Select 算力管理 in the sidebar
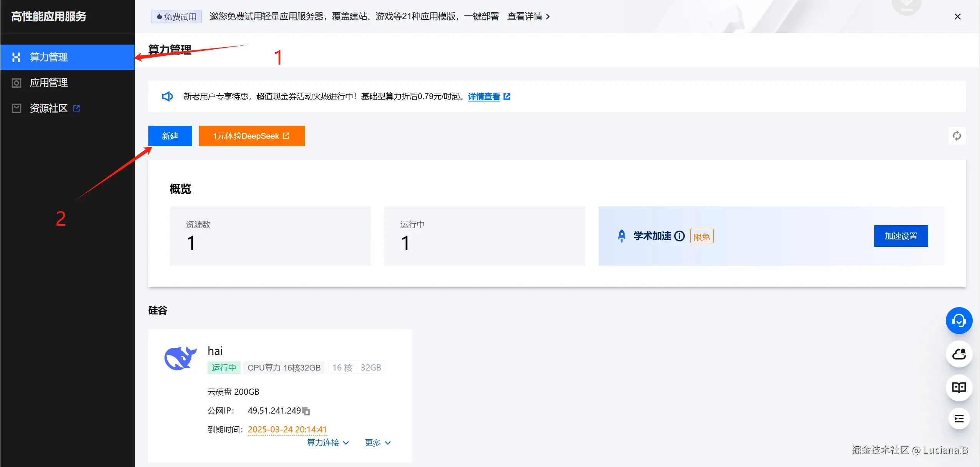This screenshot has width=980, height=467. pyautogui.click(x=49, y=57)
